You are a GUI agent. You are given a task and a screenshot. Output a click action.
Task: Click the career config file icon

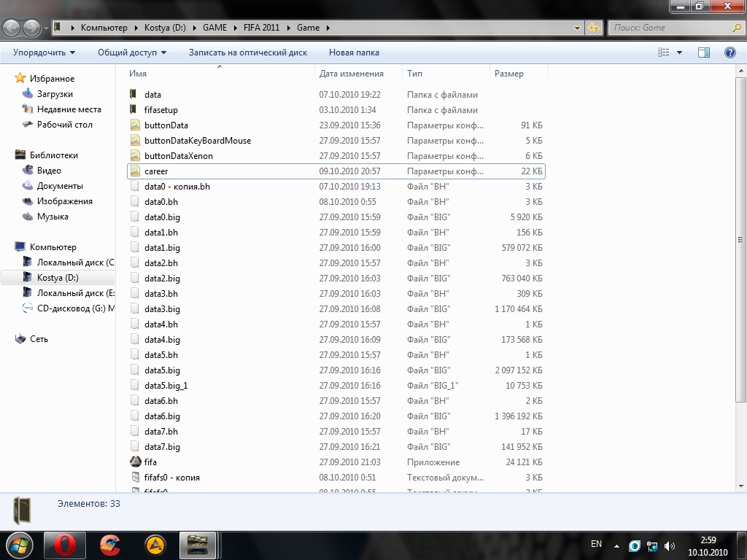tap(135, 171)
